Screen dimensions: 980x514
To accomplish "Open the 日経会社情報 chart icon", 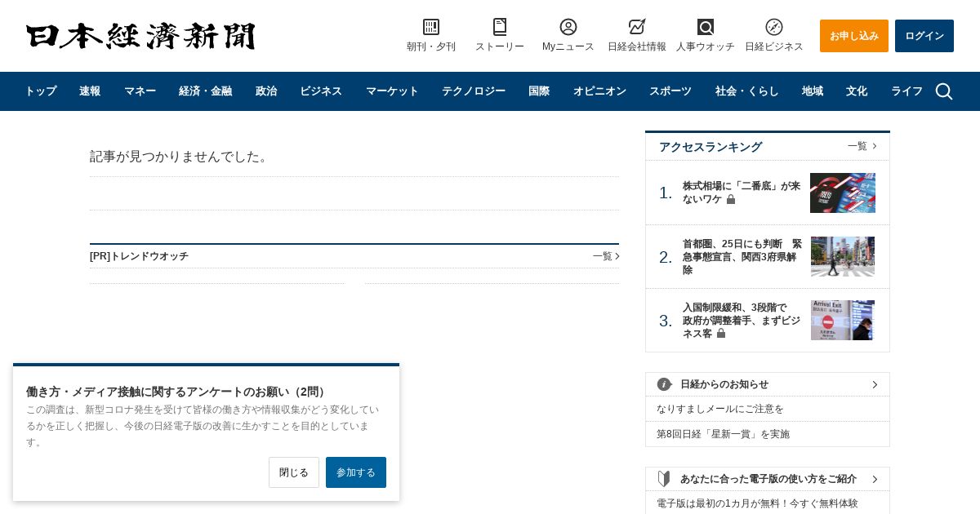I will pos(637,27).
